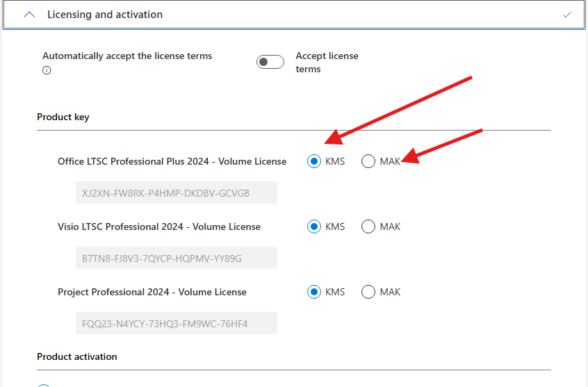This screenshot has height=387, width=588.
Task: Click the Licensing and activation section header
Action: point(104,15)
